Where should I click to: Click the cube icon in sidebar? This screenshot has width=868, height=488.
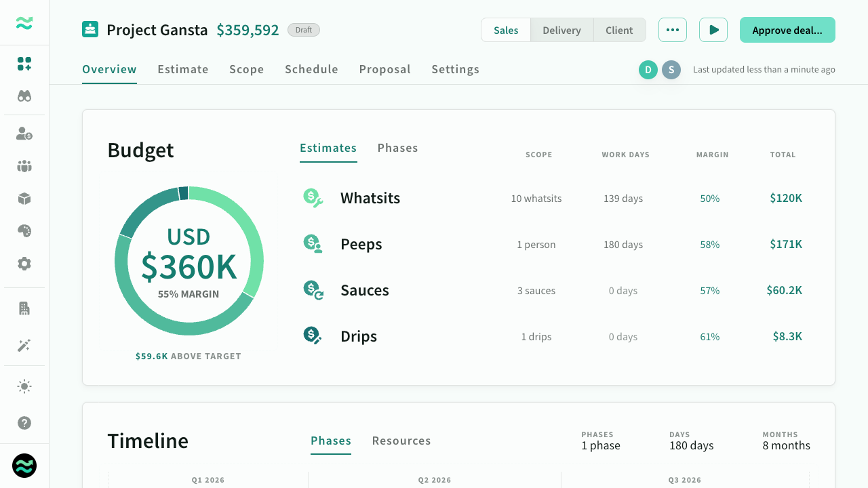click(x=24, y=199)
